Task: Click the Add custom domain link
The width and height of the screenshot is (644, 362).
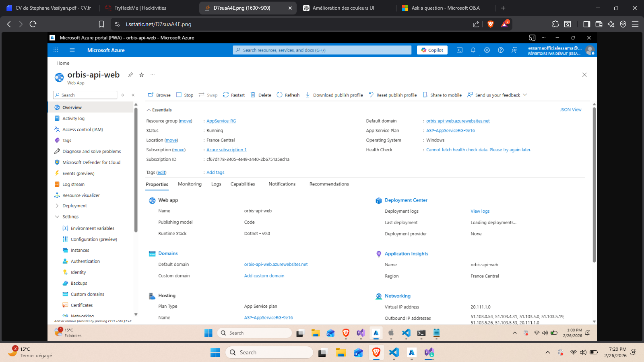Action: click(264, 276)
